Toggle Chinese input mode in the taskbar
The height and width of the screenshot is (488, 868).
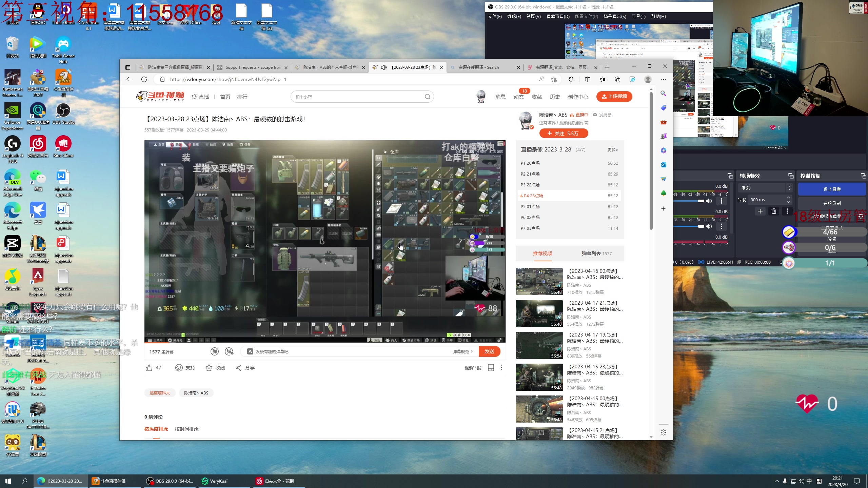809,481
